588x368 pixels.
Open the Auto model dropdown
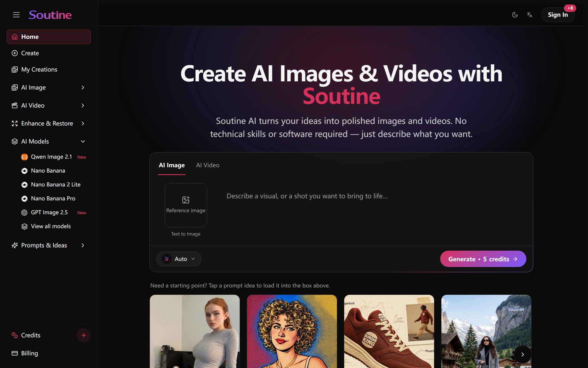pyautogui.click(x=179, y=259)
